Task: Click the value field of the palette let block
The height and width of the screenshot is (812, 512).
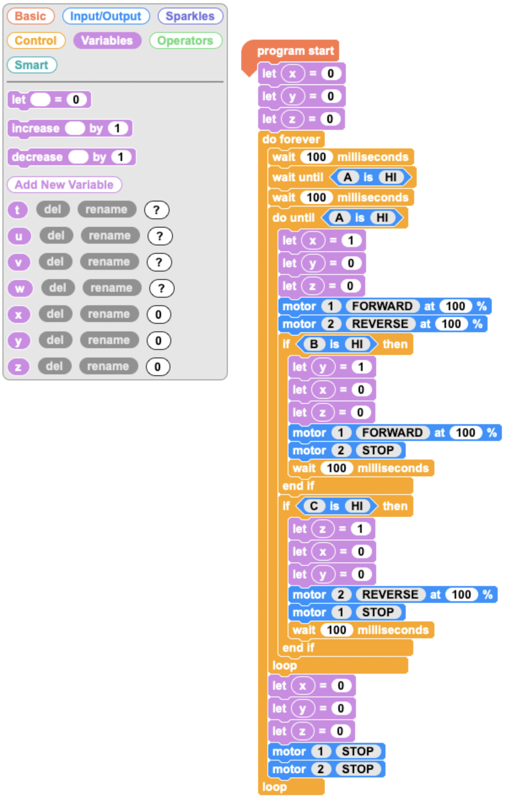Action: click(76, 99)
